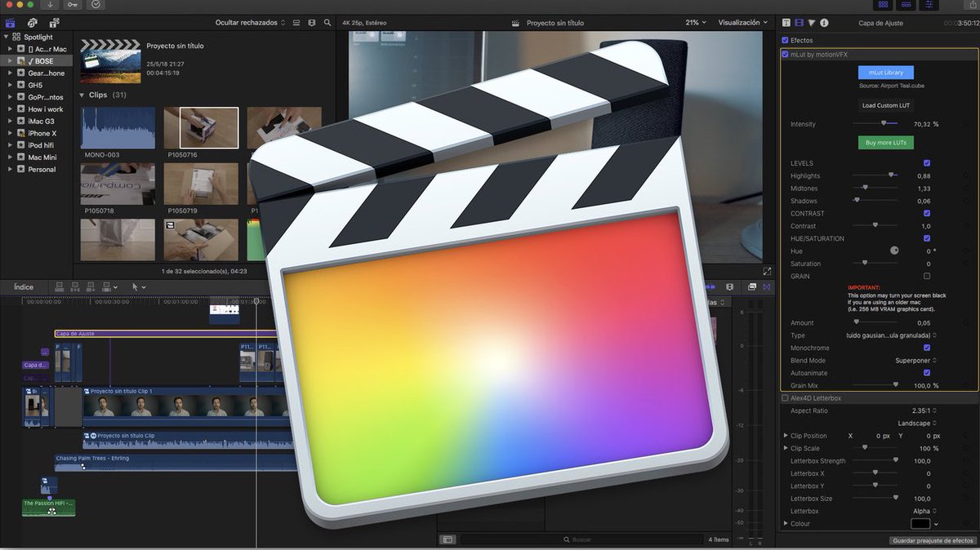Click the mLut Library button

click(886, 73)
